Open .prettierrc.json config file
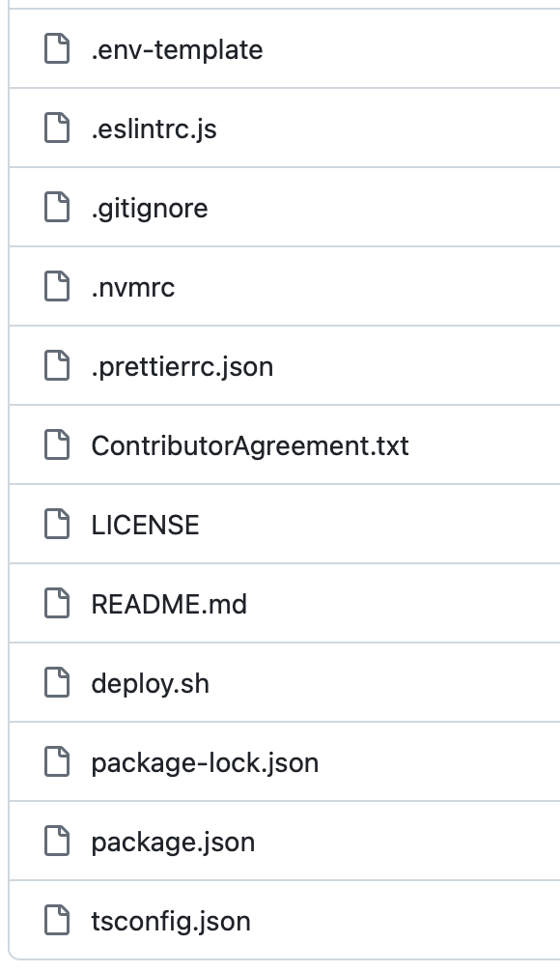 [x=182, y=367]
